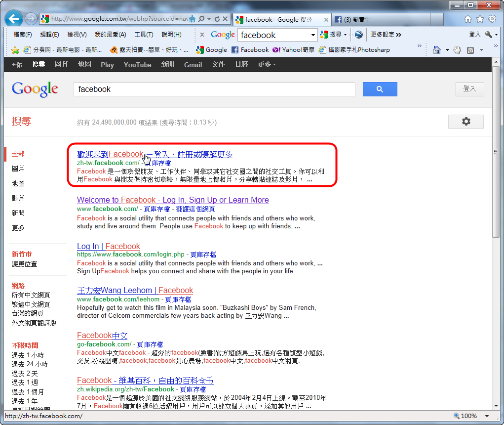The height and width of the screenshot is (425, 504).
Task: Click the Google logo on the Google Toolbar
Action: [x=223, y=35]
